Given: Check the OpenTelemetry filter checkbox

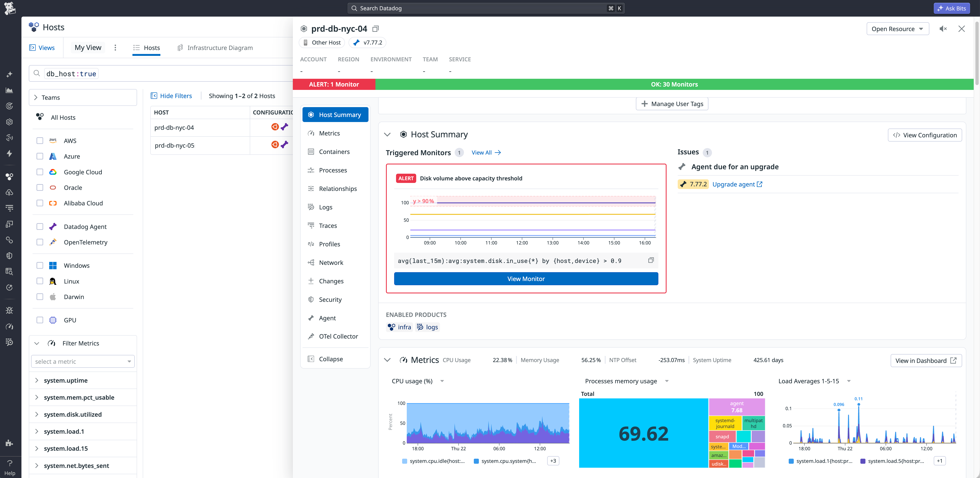Looking at the screenshot, I should (x=40, y=242).
